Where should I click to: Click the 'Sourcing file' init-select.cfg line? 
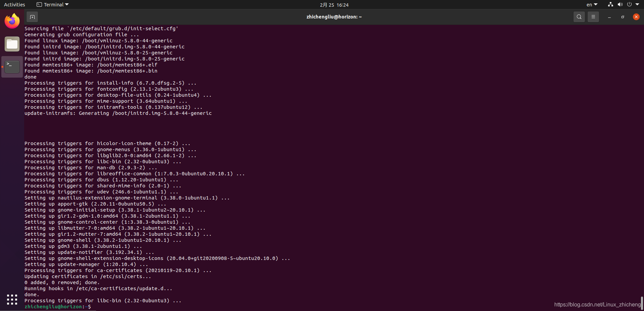tap(101, 29)
